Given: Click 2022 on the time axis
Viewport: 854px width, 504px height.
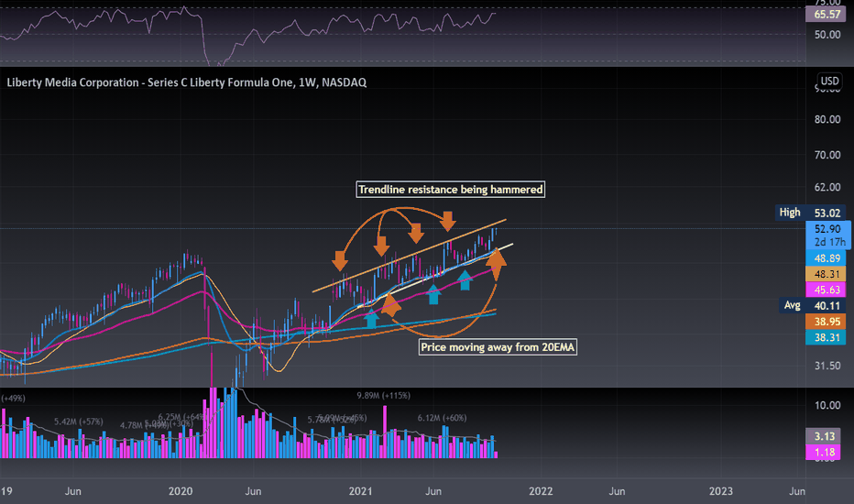Looking at the screenshot, I should [541, 491].
